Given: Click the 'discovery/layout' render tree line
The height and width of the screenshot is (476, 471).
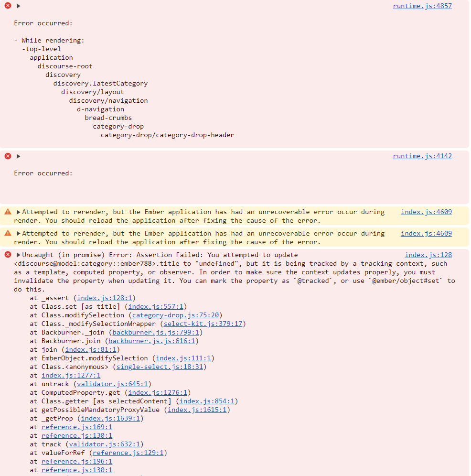Looking at the screenshot, I should [93, 92].
